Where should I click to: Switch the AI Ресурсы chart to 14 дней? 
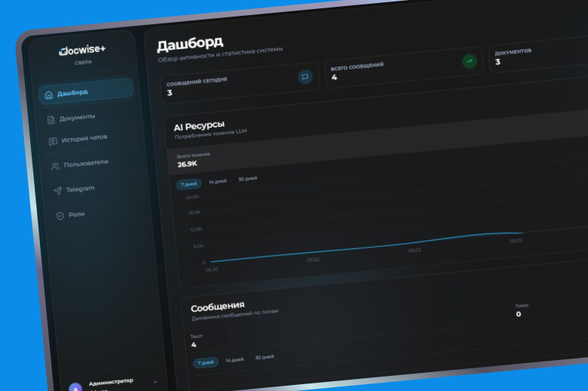(217, 181)
